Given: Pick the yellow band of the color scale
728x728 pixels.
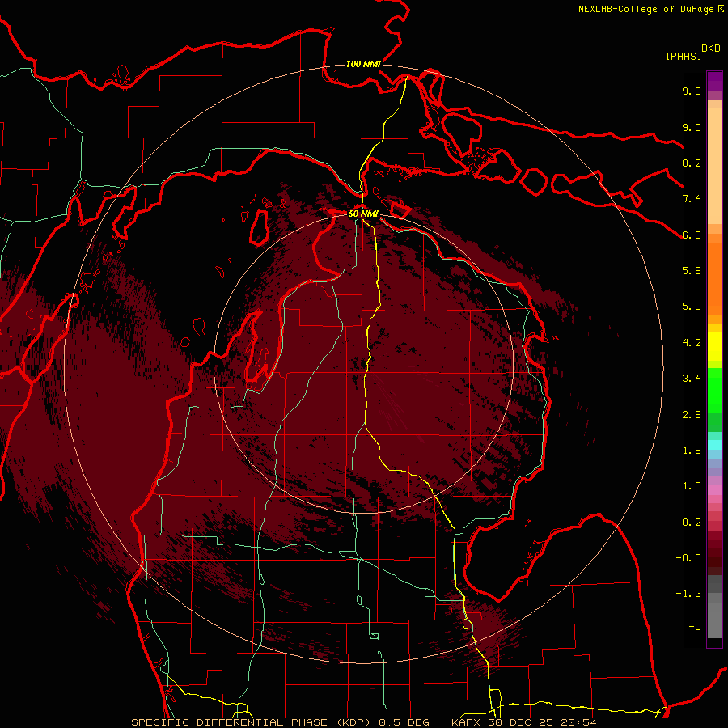Looking at the screenshot, I should click(x=714, y=346).
